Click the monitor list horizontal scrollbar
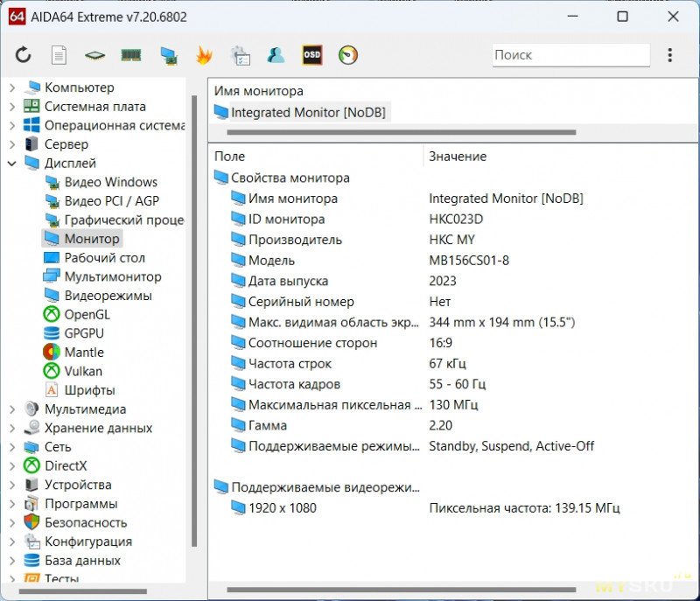The image size is (700, 601). pos(402,132)
